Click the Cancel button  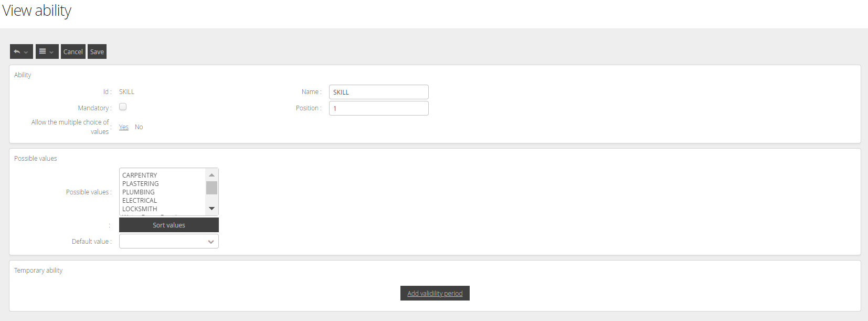pyautogui.click(x=73, y=51)
